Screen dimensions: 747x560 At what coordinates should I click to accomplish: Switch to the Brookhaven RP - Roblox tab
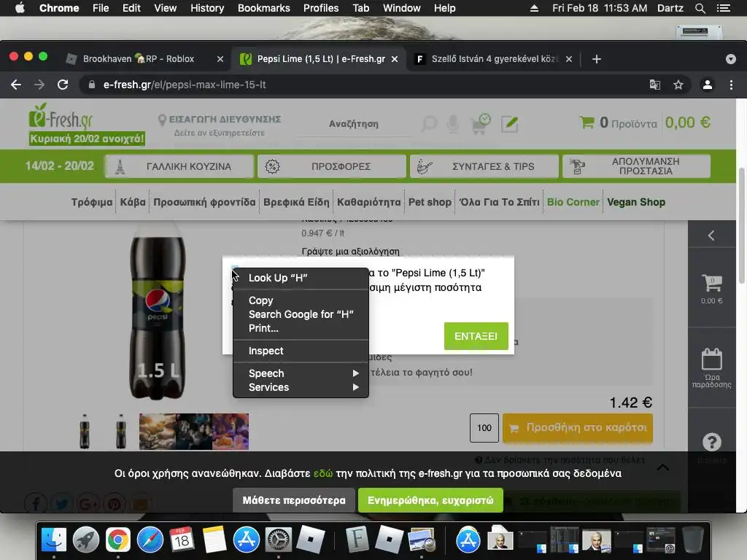click(139, 59)
